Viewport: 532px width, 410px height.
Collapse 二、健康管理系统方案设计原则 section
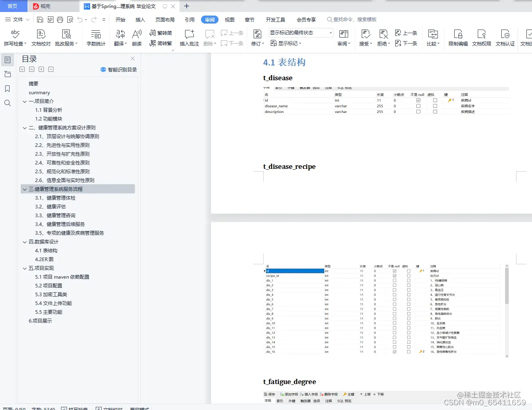[x=25, y=128]
